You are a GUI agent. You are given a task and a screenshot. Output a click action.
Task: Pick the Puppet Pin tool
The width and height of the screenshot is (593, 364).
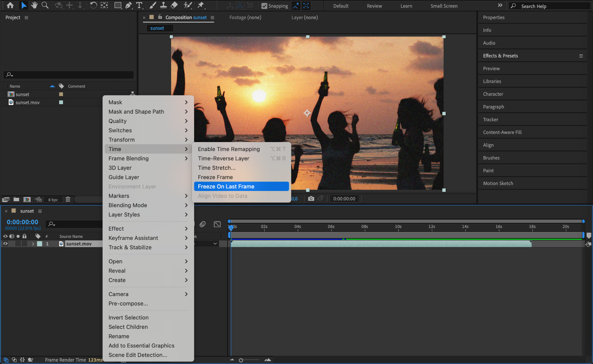tap(200, 5)
